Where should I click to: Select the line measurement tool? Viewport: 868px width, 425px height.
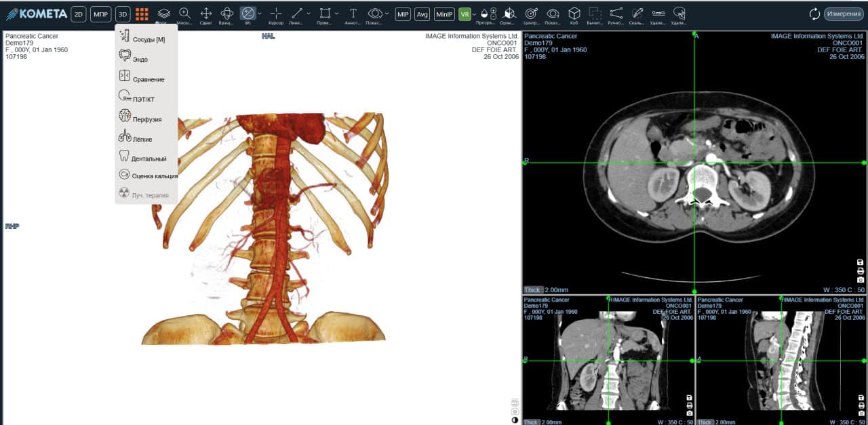[x=297, y=14]
